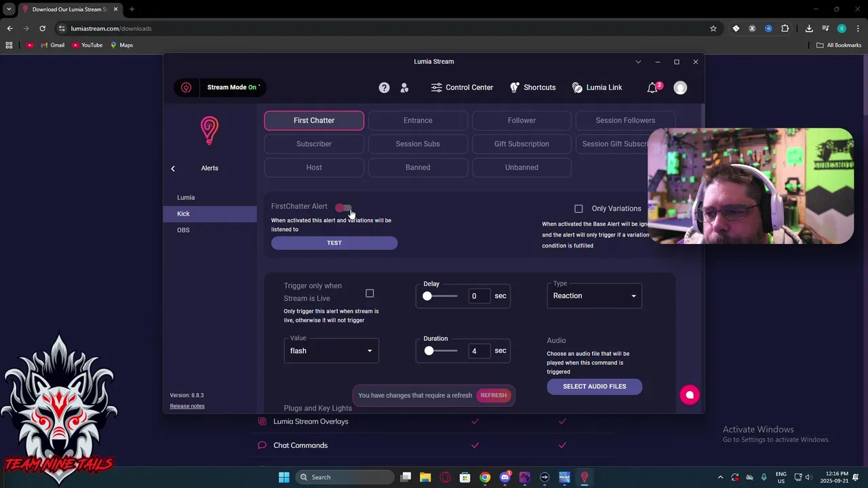The width and height of the screenshot is (868, 488).
Task: Go back with the Alerts arrow
Action: pos(173,168)
